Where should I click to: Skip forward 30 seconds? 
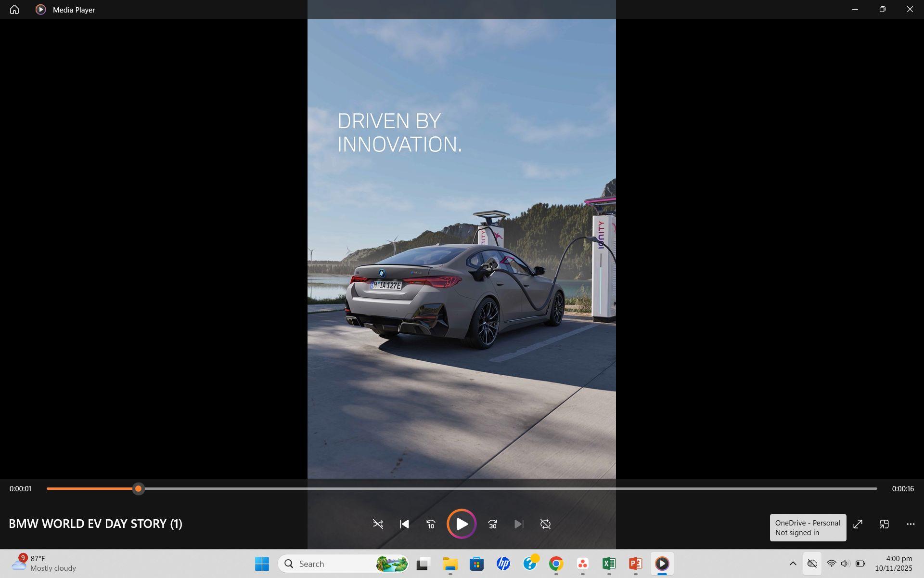pyautogui.click(x=492, y=524)
